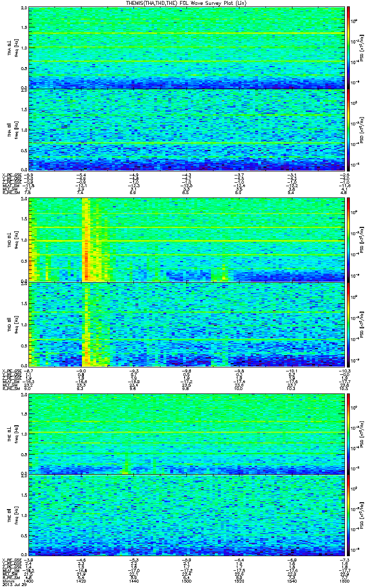Click the THEMIS FGL Wave Survey Plot title
This screenshot has height=588, width=368.
click(187, 3)
